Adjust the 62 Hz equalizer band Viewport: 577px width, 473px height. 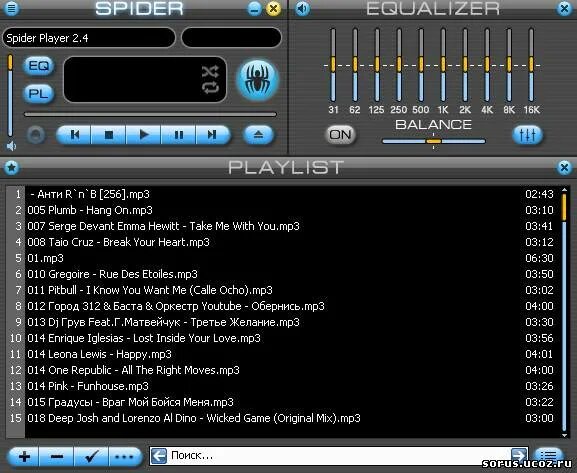[355, 65]
